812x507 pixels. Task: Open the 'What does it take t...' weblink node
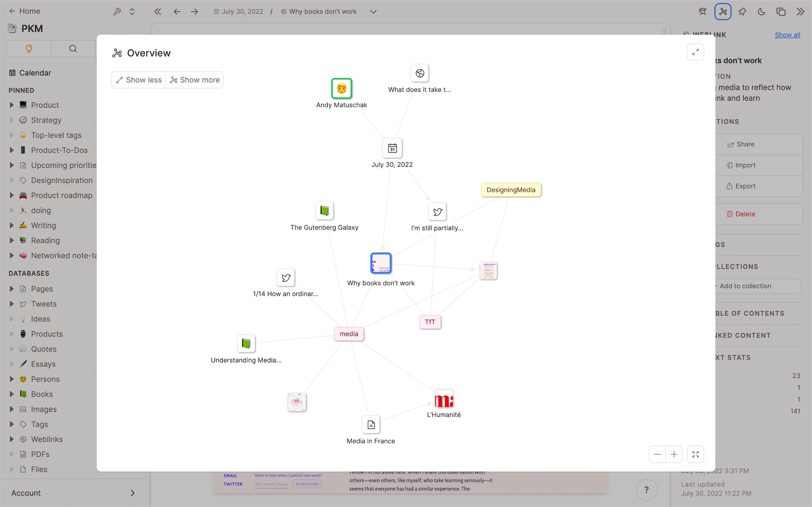(x=420, y=73)
